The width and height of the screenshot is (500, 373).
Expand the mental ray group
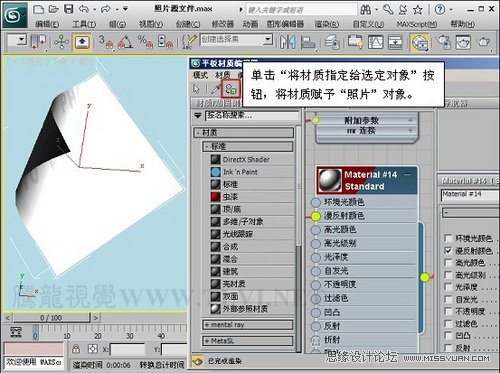pos(248,325)
